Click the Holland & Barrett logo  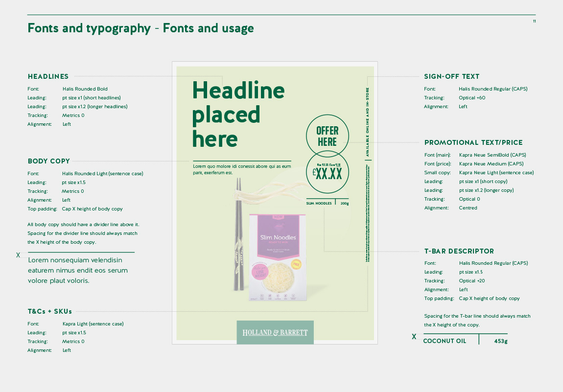[x=275, y=332]
